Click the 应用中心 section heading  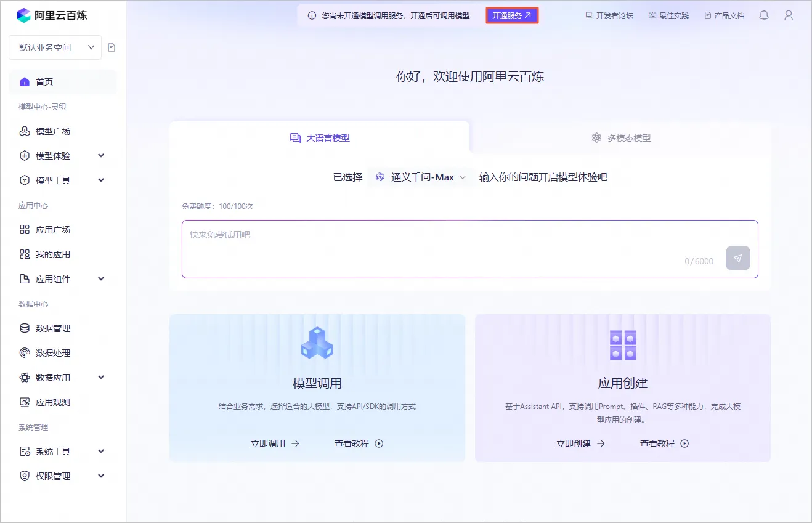[33, 205]
